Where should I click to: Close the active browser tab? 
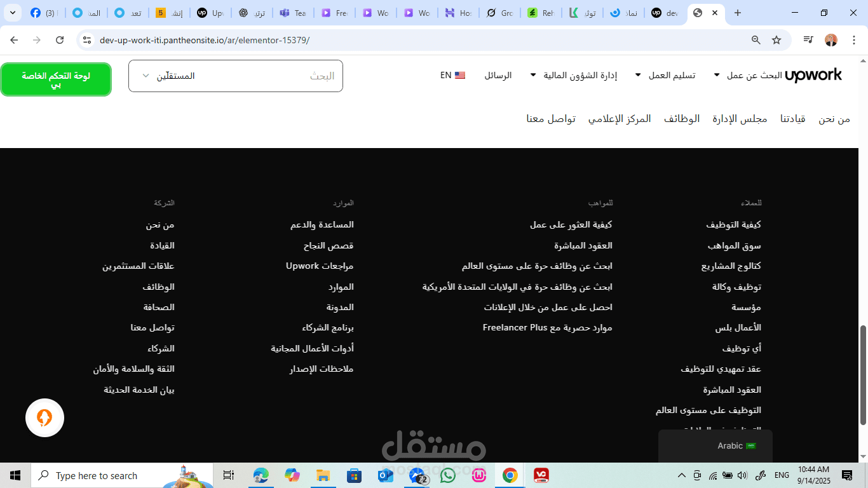(715, 13)
